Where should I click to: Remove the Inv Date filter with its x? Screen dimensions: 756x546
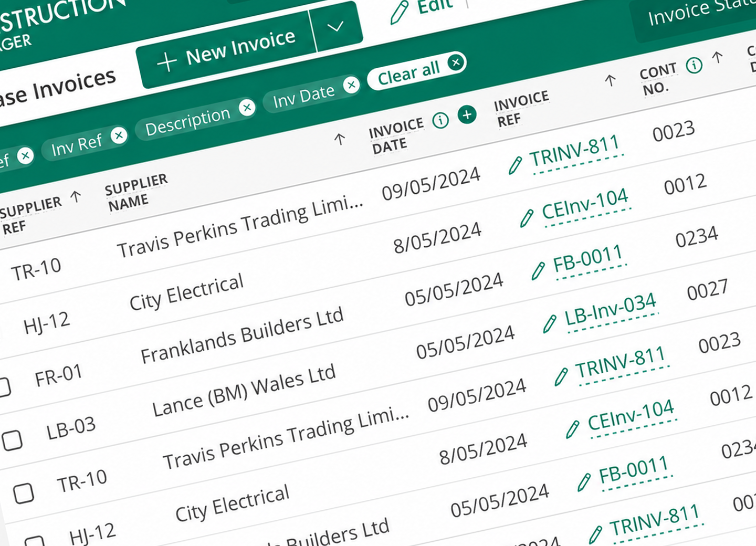pos(351,85)
